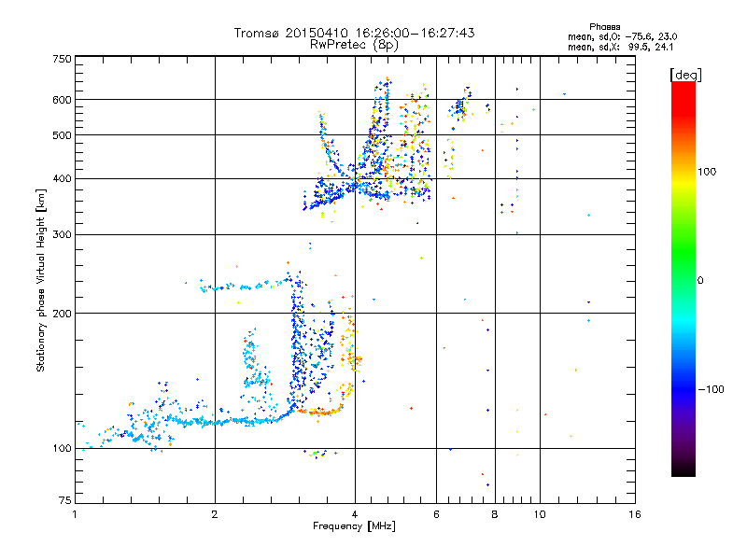Click the cyan E-layer trace at 2 MHz
Screen dimensions: 747x560
pos(216,423)
